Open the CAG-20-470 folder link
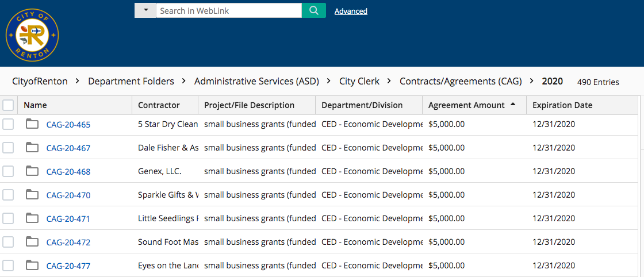This screenshot has height=277, width=644. (68, 195)
